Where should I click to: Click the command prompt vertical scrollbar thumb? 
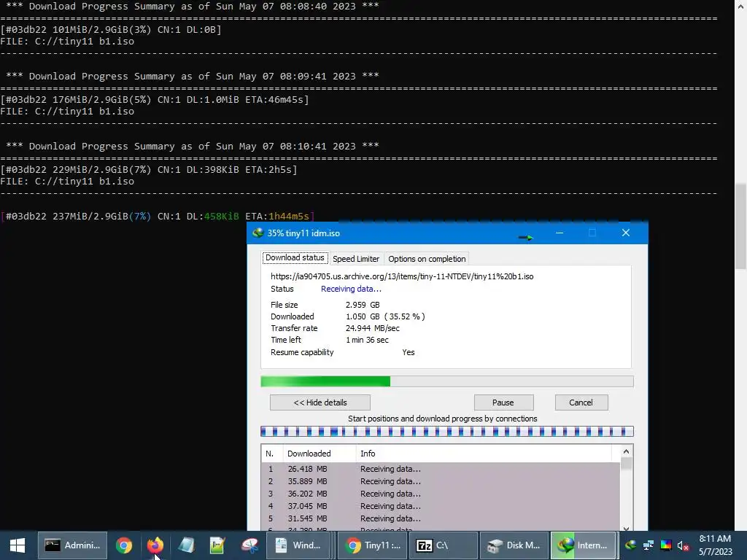[x=741, y=226]
